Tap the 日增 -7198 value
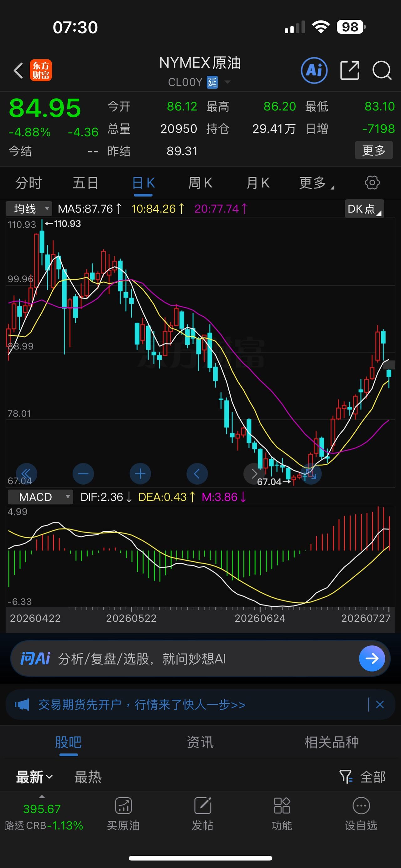This screenshot has width=401, height=868. click(x=378, y=129)
